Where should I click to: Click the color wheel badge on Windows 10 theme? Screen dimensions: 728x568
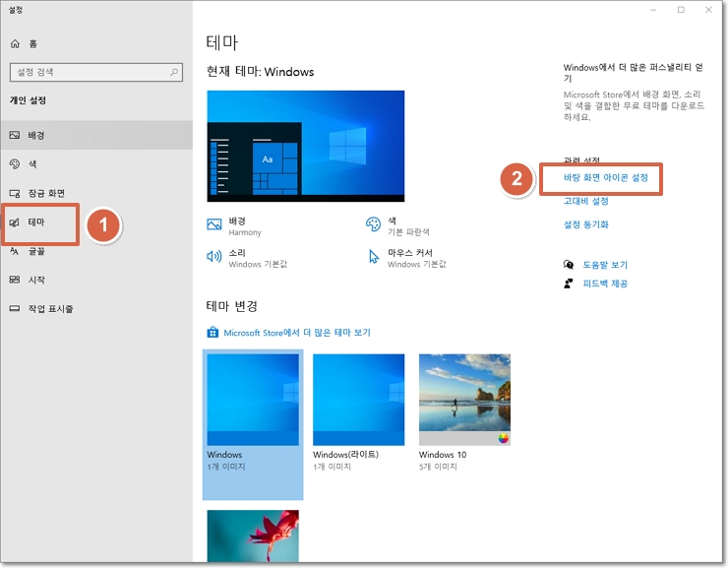pos(504,438)
